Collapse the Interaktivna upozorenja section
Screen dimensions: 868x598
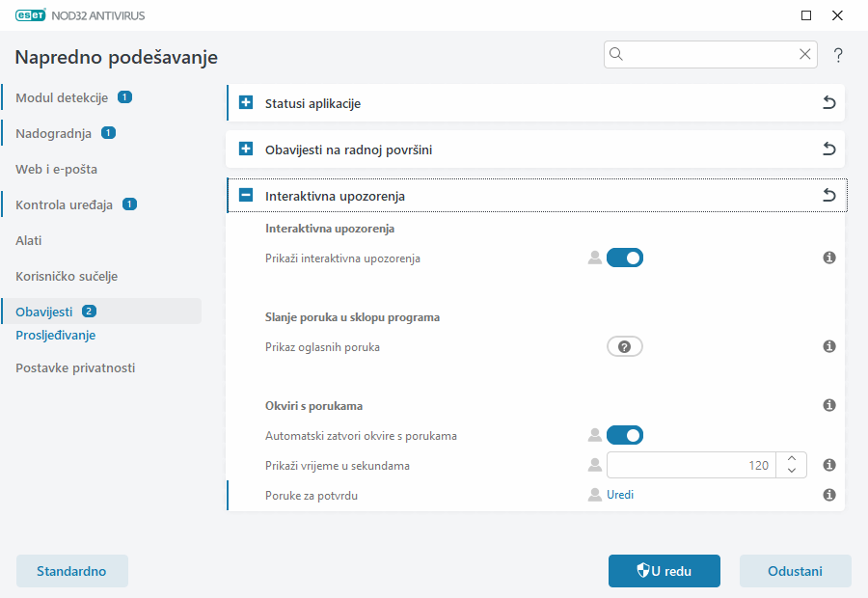[x=246, y=196]
